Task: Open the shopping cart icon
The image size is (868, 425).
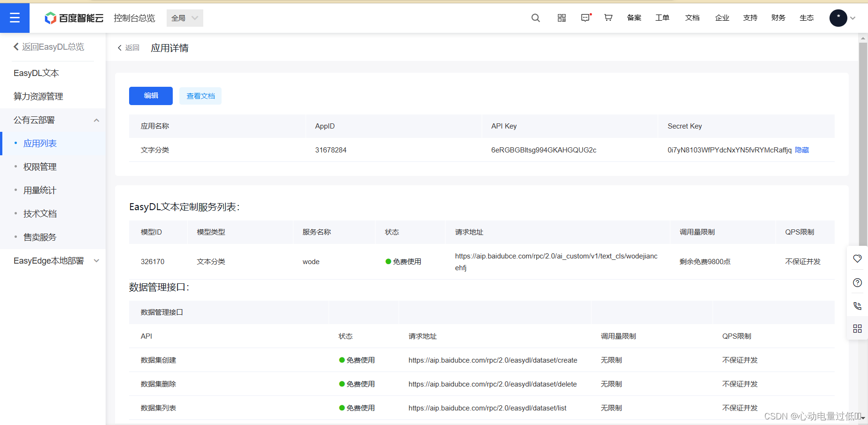Action: 608,17
